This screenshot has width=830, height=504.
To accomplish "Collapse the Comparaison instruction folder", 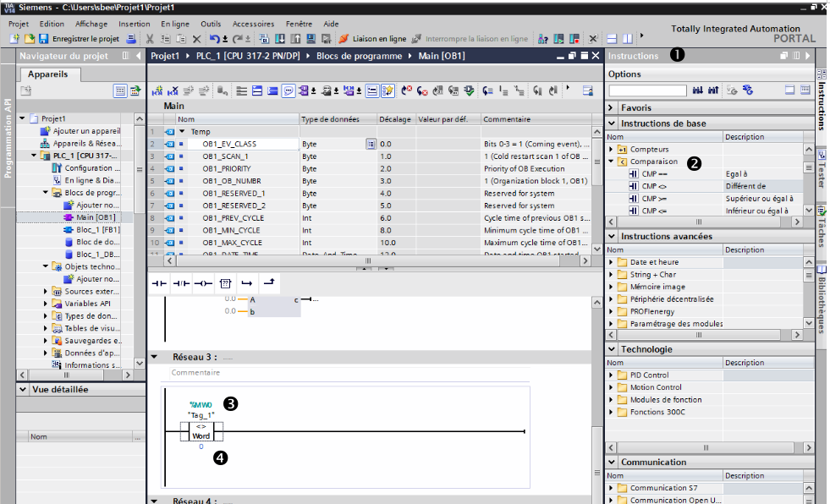I will 611,161.
